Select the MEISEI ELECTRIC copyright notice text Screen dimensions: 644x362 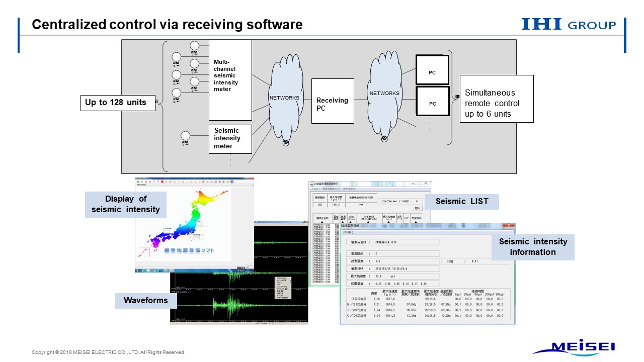(x=109, y=352)
